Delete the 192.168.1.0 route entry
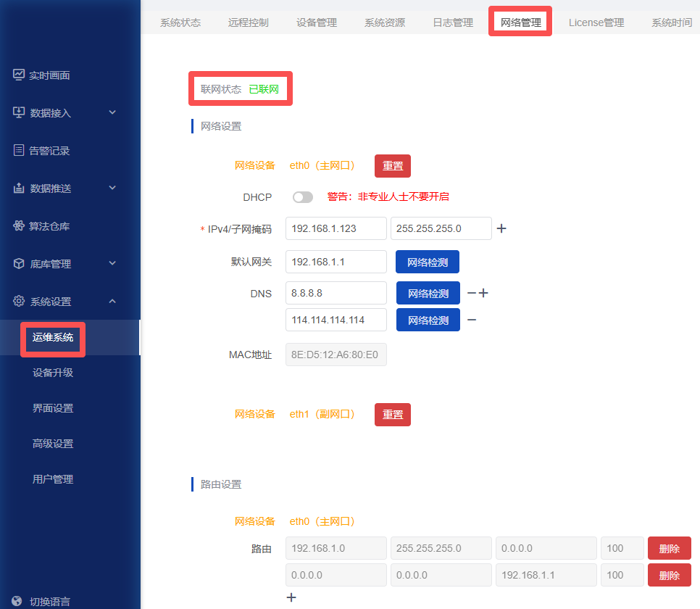The height and width of the screenshot is (609, 700). point(669,548)
